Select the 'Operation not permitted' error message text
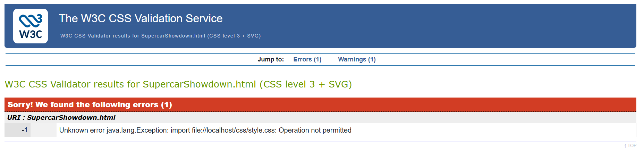Image resolution: width=644 pixels, height=151 pixels. coord(315,130)
